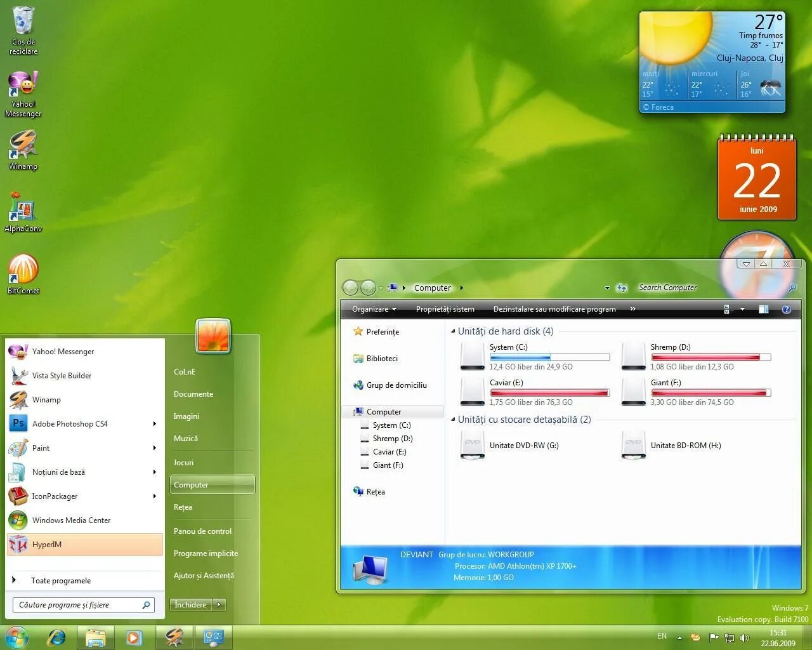The image size is (812, 650).
Task: Open Windows Media Center in Start menu
Action: [x=85, y=521]
